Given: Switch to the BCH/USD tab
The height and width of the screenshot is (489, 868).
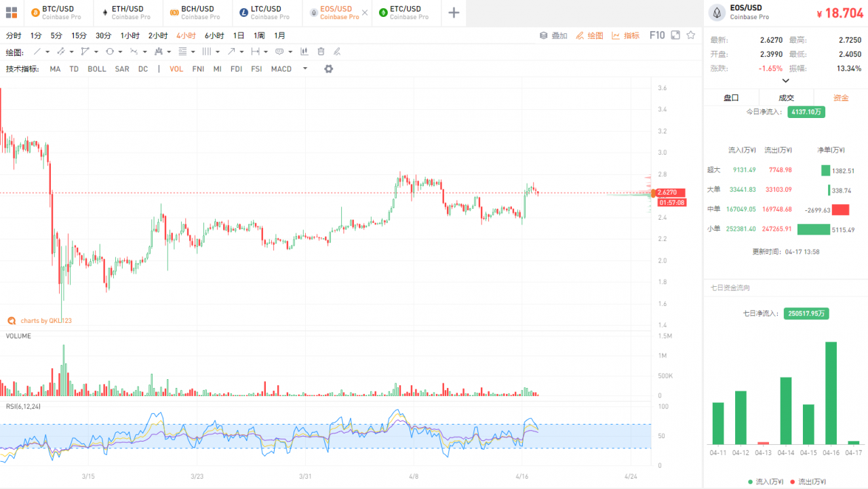Looking at the screenshot, I should 197,12.
